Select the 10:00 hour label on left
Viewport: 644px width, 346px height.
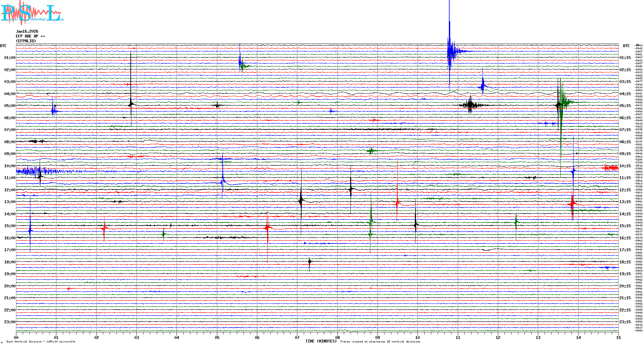click(x=10, y=166)
